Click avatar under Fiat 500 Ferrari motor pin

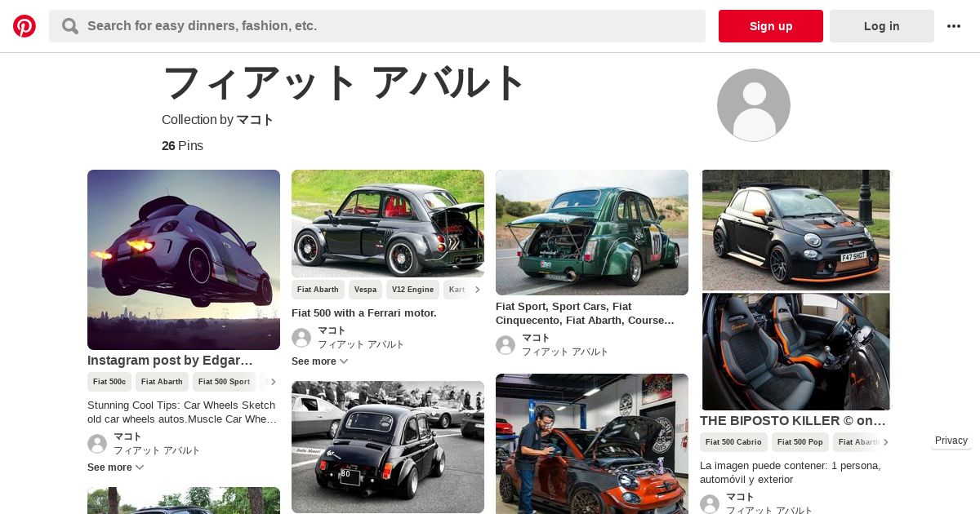301,338
